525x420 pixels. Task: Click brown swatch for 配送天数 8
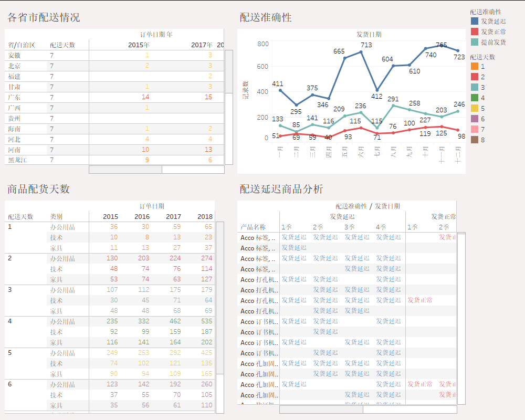point(475,140)
